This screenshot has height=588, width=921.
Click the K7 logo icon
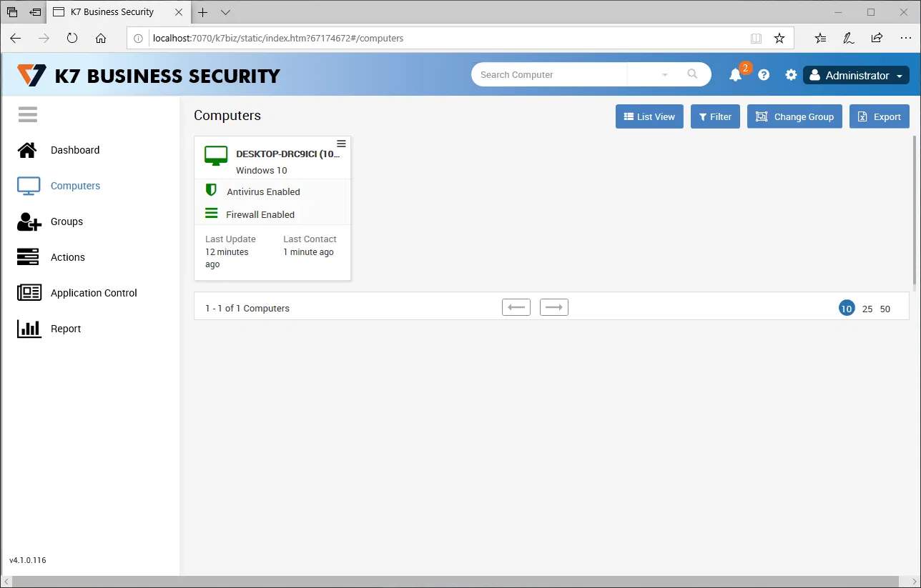coord(31,75)
